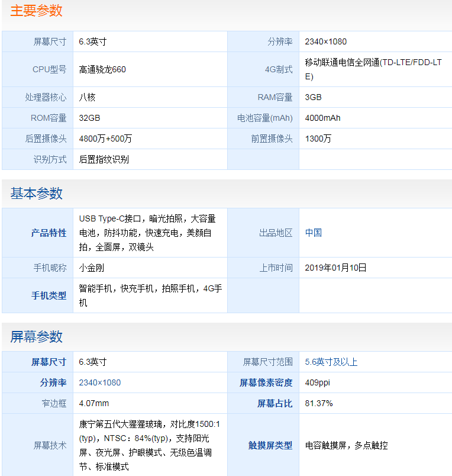The image size is (452, 476).
Task: Select the 4800万+500万 rear camera value
Action: pyautogui.click(x=105, y=139)
